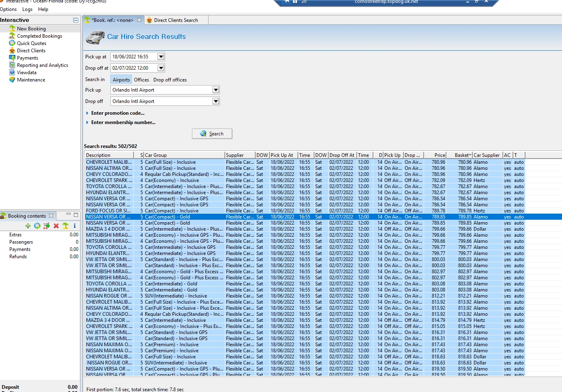
Task: Open the Pick up location dropdown
Action: 216,90
